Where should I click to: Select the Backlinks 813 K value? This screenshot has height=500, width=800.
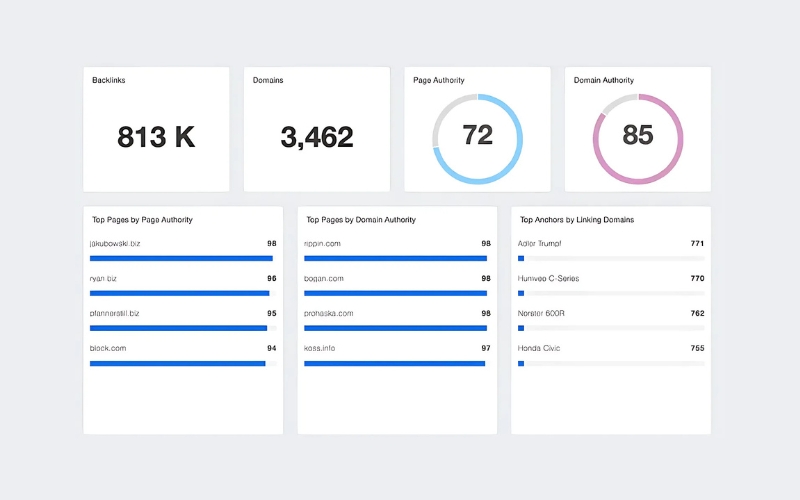(156, 137)
